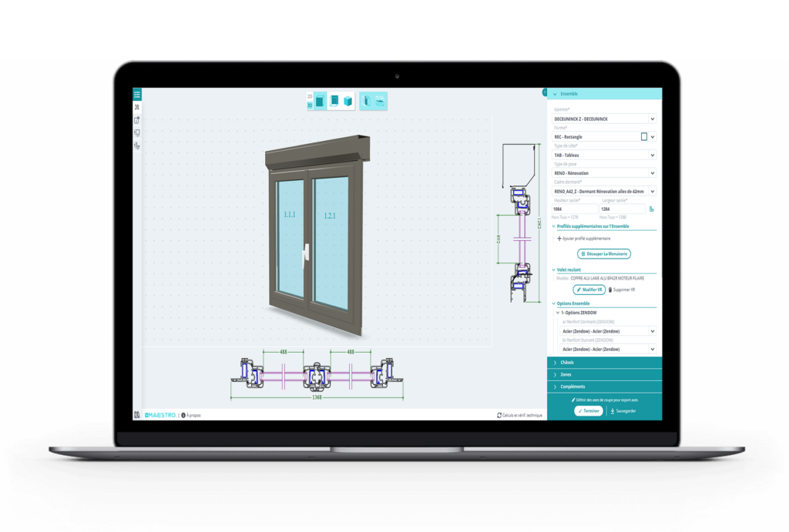
Task: Open the Gamme DECEUNINCK Z dropdown
Action: (604, 119)
